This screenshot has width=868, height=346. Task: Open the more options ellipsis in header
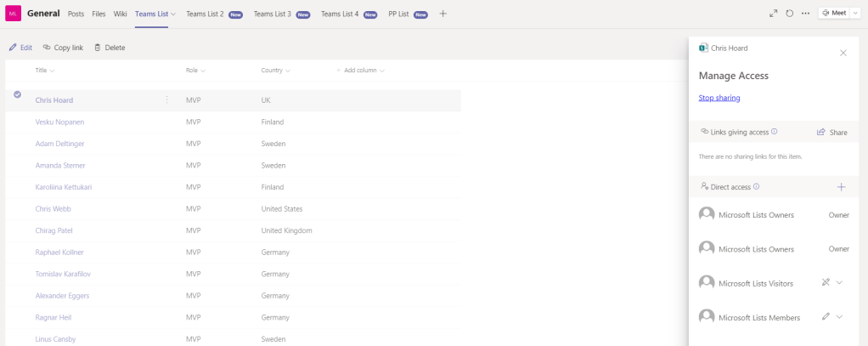tap(805, 14)
